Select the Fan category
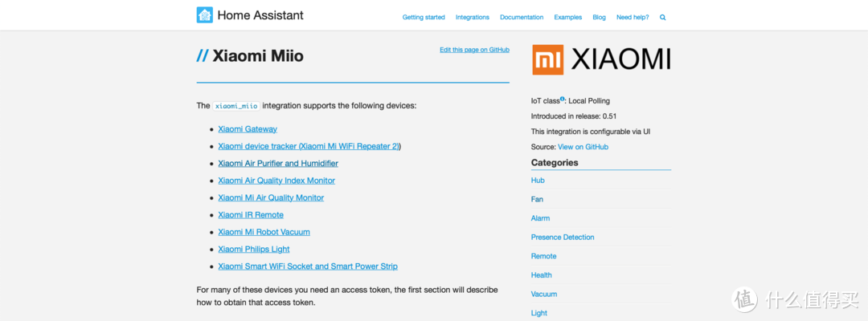 coord(537,200)
